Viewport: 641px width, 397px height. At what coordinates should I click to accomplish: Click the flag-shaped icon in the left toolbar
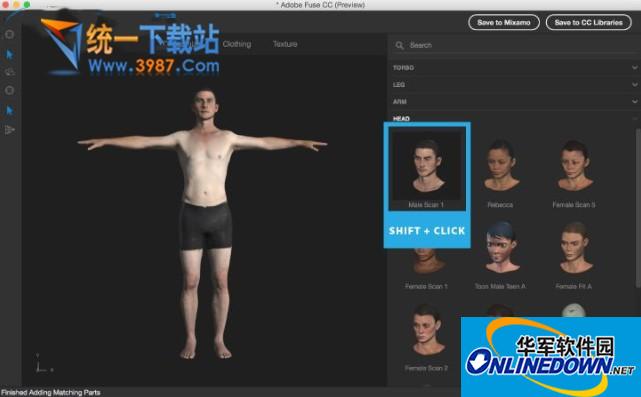pyautogui.click(x=9, y=130)
